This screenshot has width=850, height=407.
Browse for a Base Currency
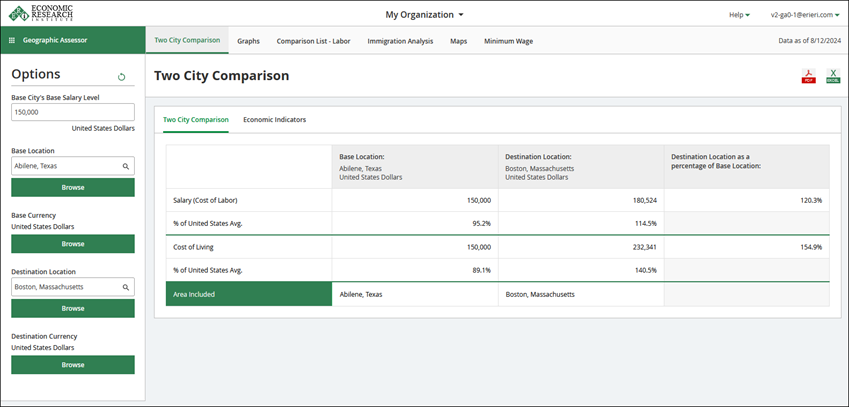pos(73,244)
